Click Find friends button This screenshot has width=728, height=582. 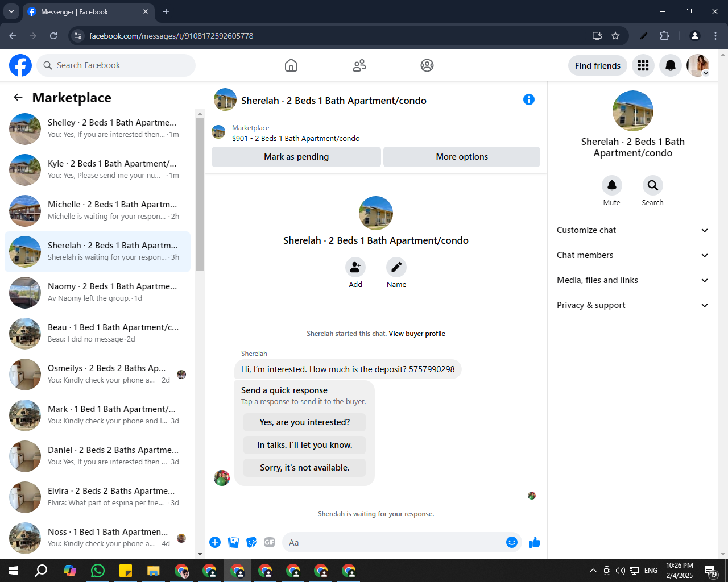click(x=598, y=65)
